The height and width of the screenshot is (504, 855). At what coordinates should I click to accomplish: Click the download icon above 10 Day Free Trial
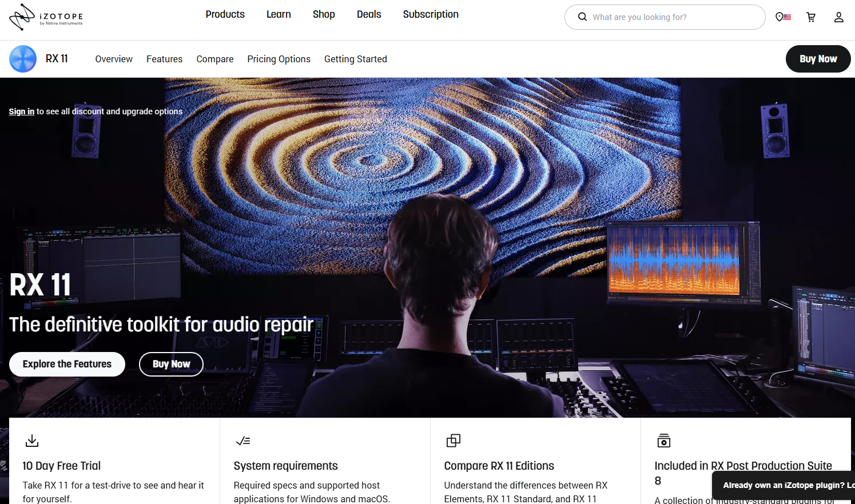pyautogui.click(x=32, y=441)
